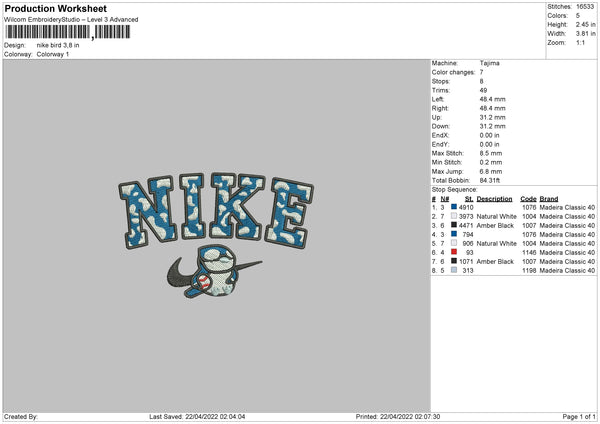The height and width of the screenshot is (424, 600).
Task: Click the 'Created By:' footer label
Action: coord(21,416)
